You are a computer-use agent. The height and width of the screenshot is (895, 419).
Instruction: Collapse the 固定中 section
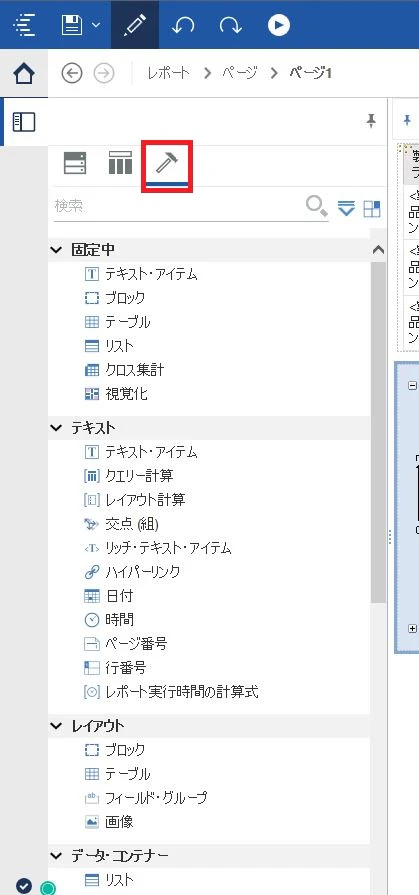pos(56,250)
